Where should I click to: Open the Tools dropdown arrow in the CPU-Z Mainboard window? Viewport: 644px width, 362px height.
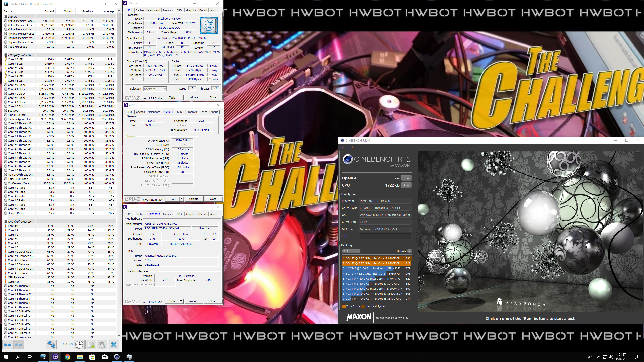181,301
